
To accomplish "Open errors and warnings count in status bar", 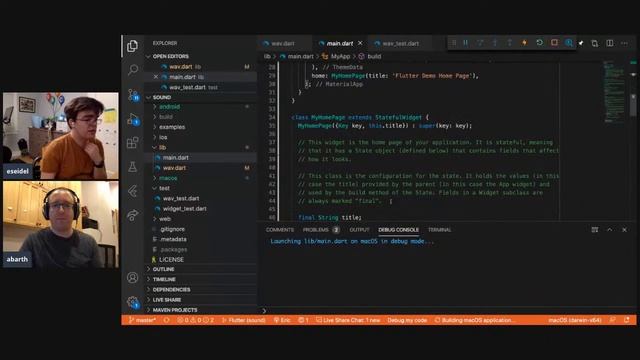I will [195, 320].
